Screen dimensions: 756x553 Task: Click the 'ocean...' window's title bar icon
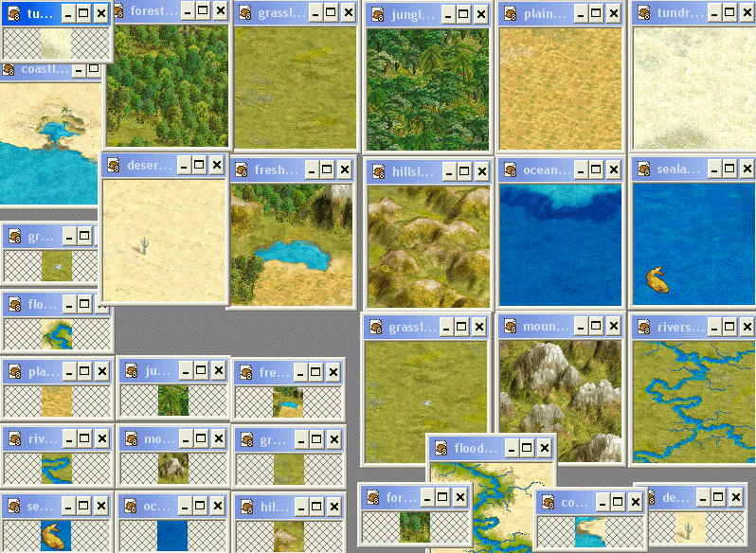[509, 170]
